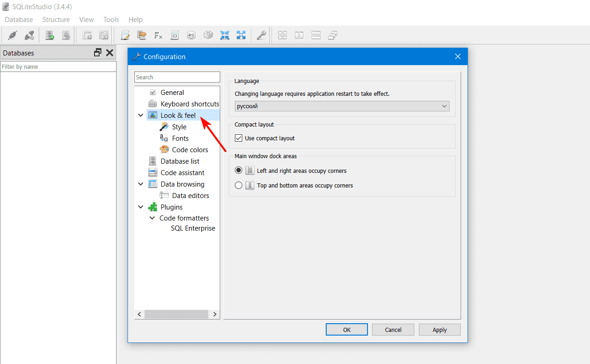Collapse the Look & feel tree node
Screen dimensions: 590x364
click(141, 116)
